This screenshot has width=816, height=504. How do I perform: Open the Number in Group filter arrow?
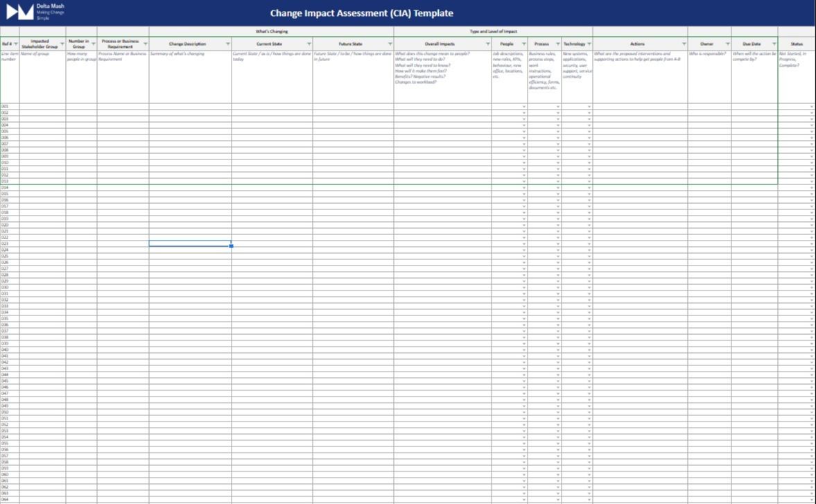tap(94, 44)
